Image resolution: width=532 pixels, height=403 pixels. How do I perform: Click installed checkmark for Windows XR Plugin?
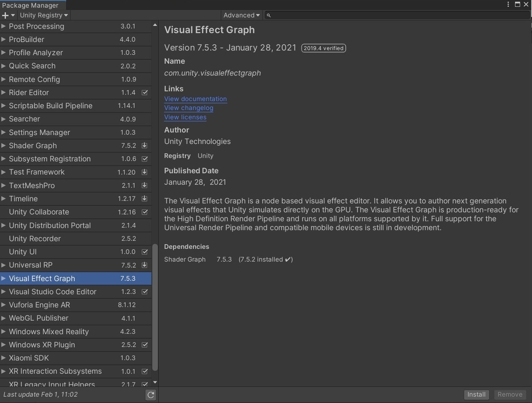pos(145,345)
